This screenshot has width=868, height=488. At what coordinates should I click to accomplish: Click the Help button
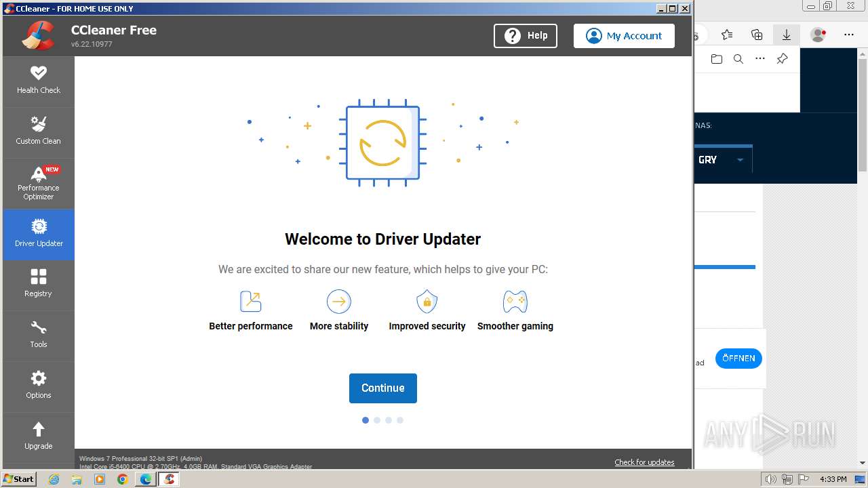point(526,36)
